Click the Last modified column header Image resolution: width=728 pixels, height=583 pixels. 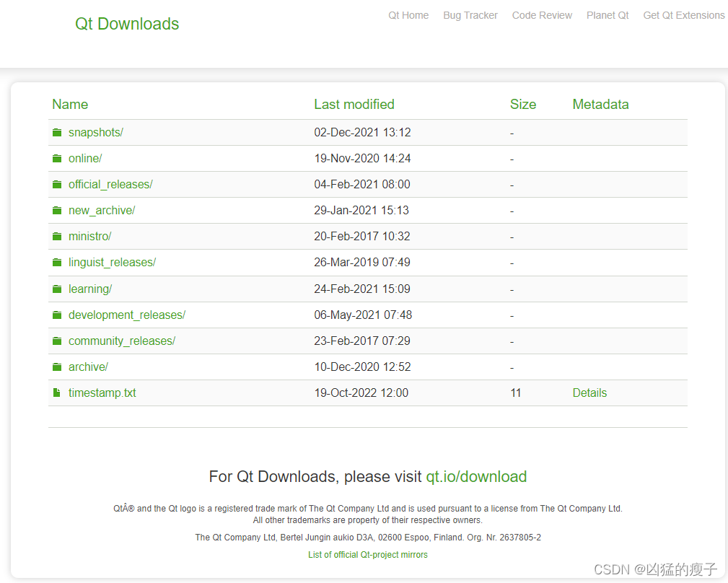(354, 105)
